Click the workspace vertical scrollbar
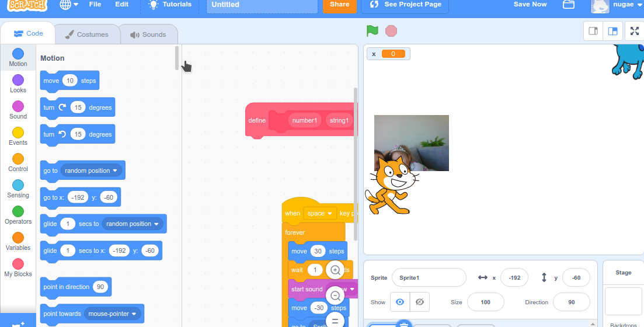644x327 pixels. click(355, 163)
